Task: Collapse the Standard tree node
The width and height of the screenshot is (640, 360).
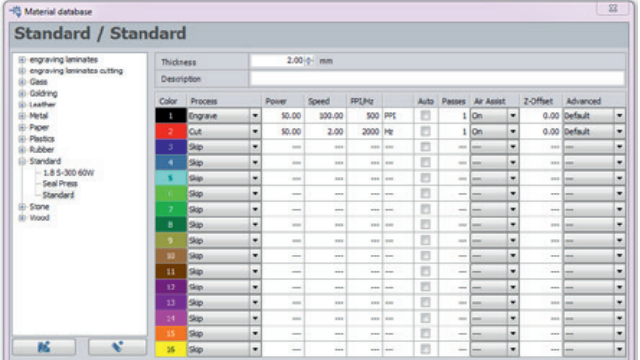Action: click(x=22, y=161)
